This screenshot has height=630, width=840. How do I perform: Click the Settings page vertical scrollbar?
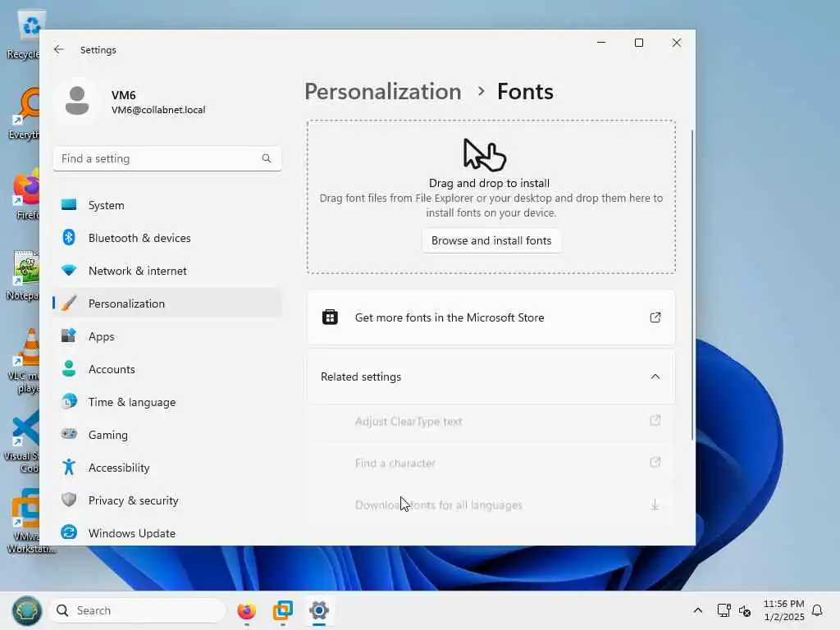pyautogui.click(x=692, y=284)
